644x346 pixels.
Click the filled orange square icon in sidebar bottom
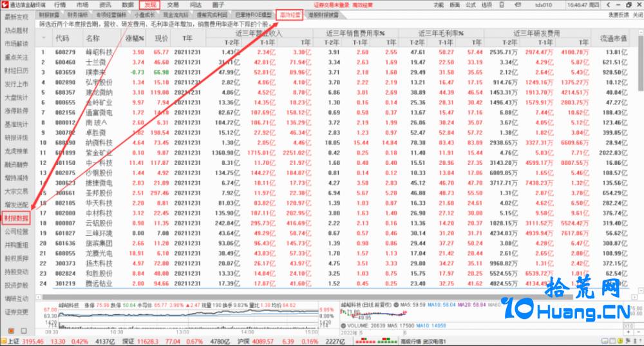pos(11,331)
